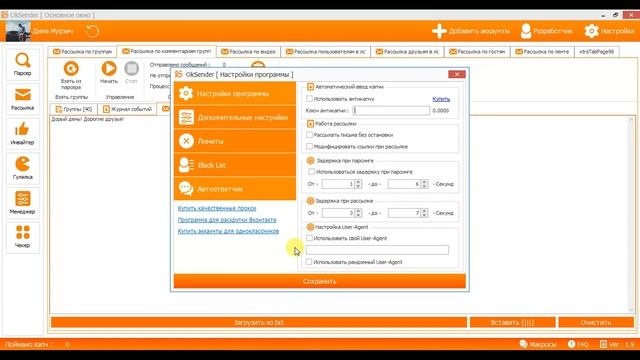
Task: Toggle Использоваться задержку при парсинге checkbox
Action: tap(312, 172)
